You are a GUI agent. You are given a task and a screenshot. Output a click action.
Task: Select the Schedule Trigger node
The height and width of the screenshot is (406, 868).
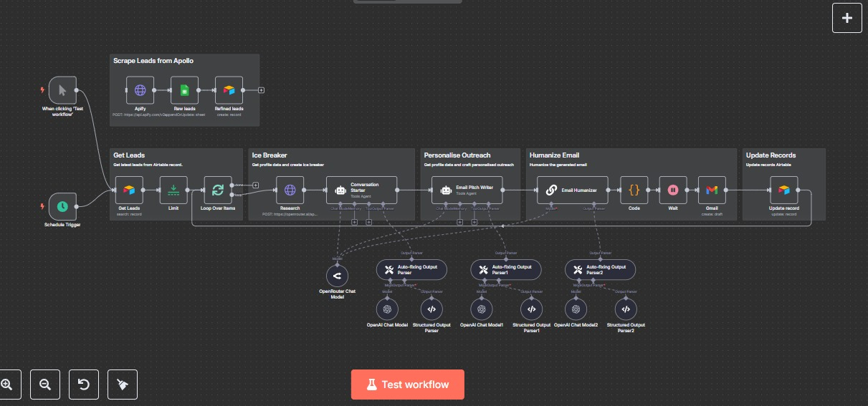(x=62, y=206)
